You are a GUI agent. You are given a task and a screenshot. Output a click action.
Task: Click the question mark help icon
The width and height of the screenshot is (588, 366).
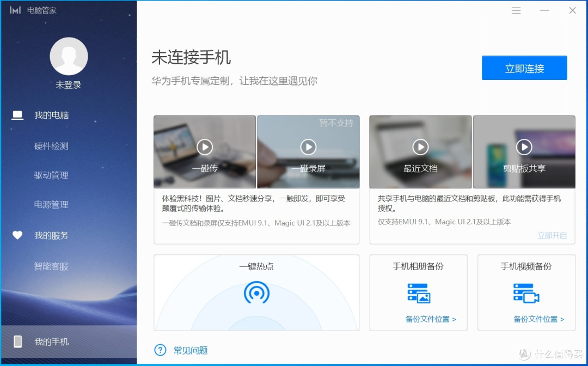[160, 350]
